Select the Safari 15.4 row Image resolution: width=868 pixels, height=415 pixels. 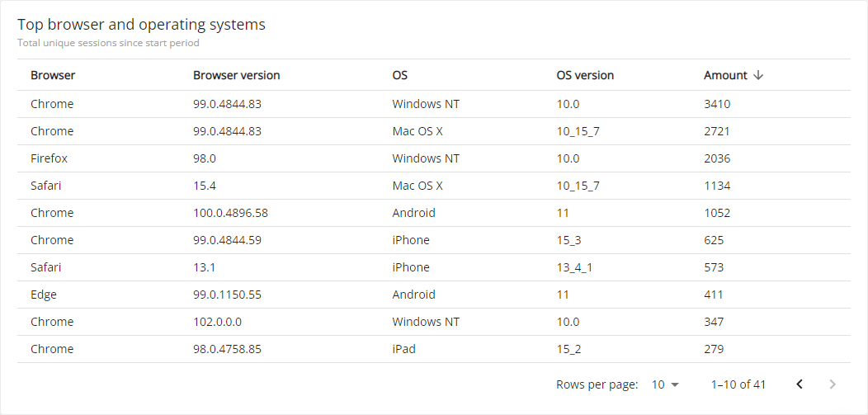(433, 186)
